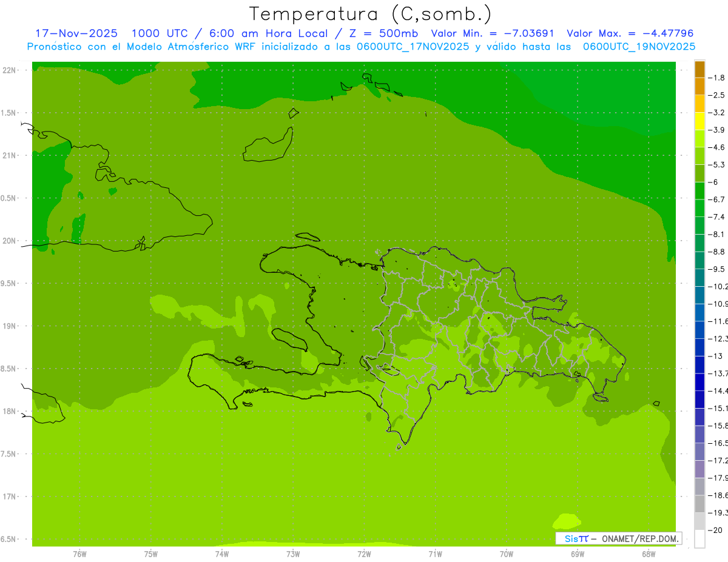The image size is (728, 562).
Task: Click the latitude label "22N"
Action: click(9, 70)
